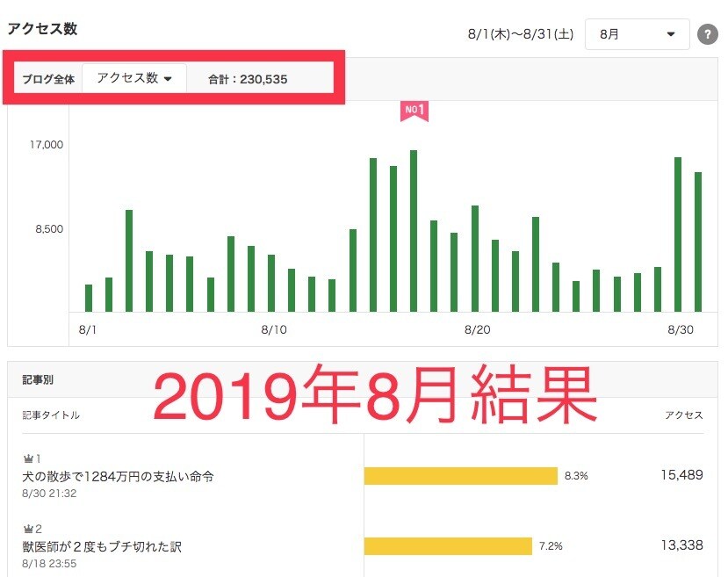Click the crown icon for rank 1
This screenshot has width=728, height=577.
click(x=28, y=459)
